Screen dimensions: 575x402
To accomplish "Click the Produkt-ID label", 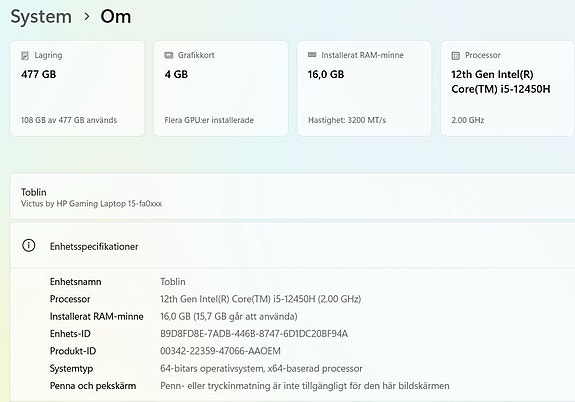I will point(73,351).
